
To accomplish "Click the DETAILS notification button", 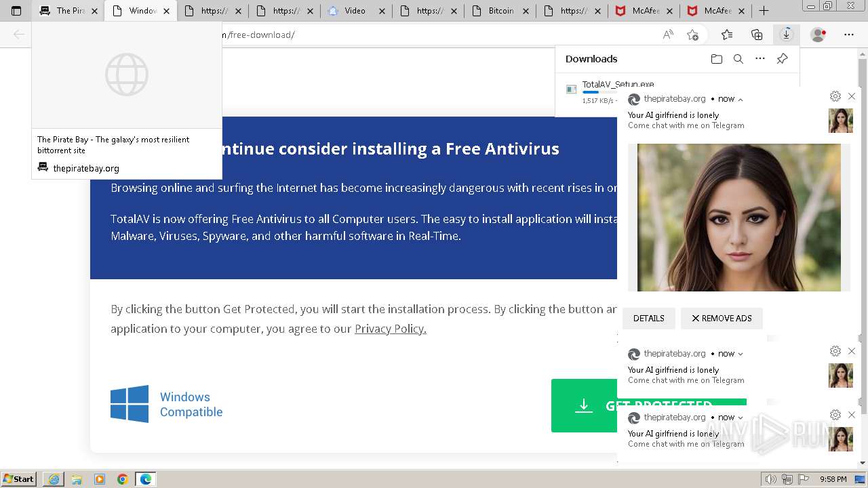I will (x=649, y=319).
